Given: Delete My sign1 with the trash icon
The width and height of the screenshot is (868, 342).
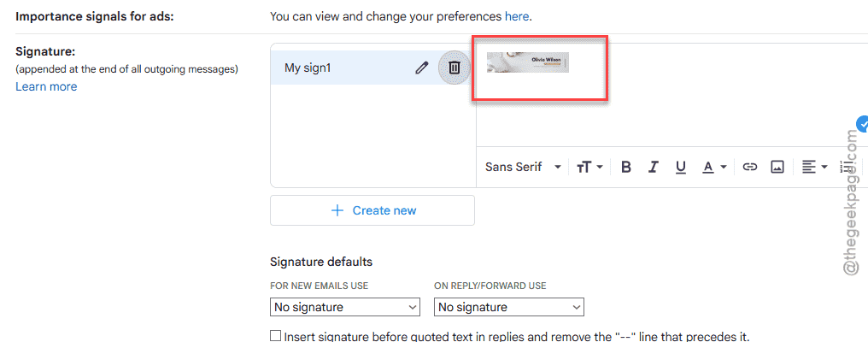Looking at the screenshot, I should coord(454,68).
